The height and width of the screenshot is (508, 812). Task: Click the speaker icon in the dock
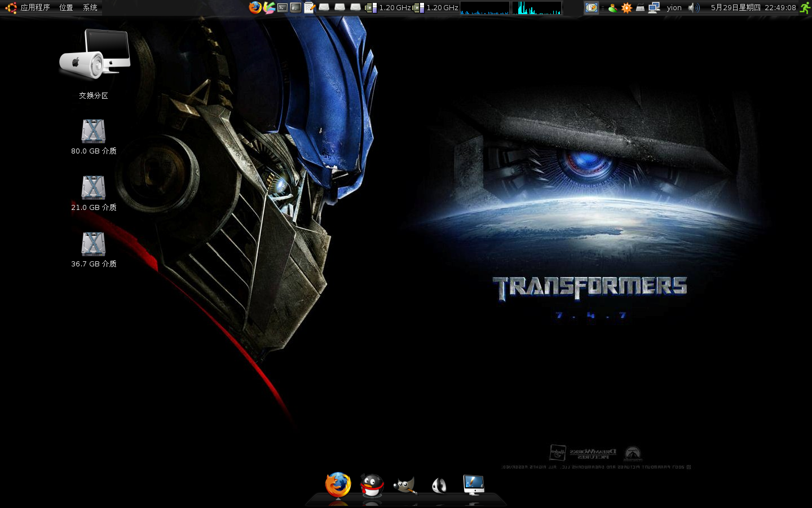[x=439, y=485]
